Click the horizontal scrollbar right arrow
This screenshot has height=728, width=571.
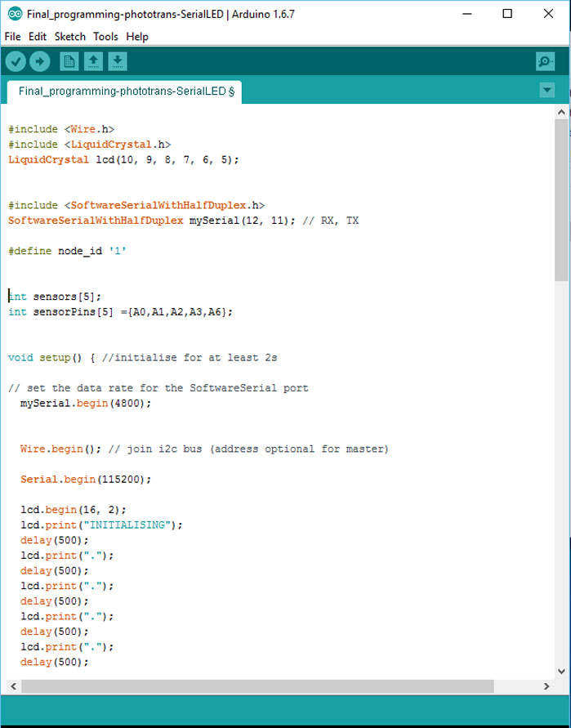[x=546, y=686]
